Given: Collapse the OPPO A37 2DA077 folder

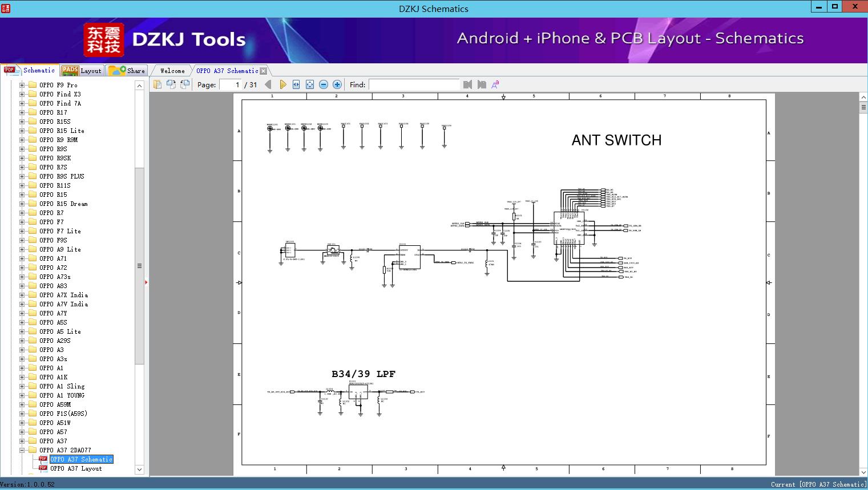Looking at the screenshot, I should [x=22, y=450].
